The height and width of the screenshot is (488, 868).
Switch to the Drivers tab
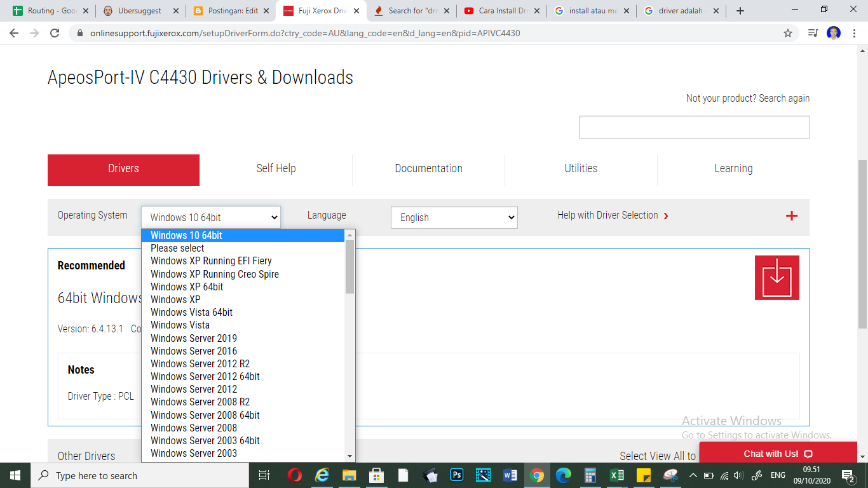click(123, 170)
